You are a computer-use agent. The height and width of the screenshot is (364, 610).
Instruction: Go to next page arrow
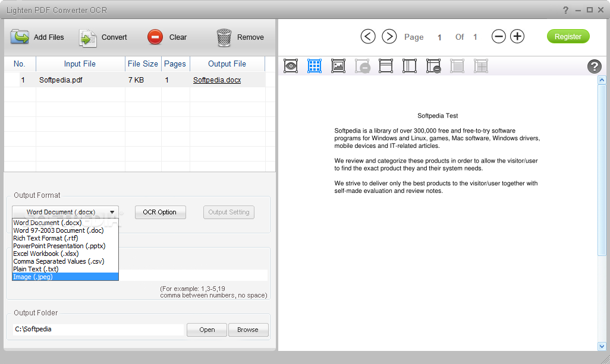389,36
